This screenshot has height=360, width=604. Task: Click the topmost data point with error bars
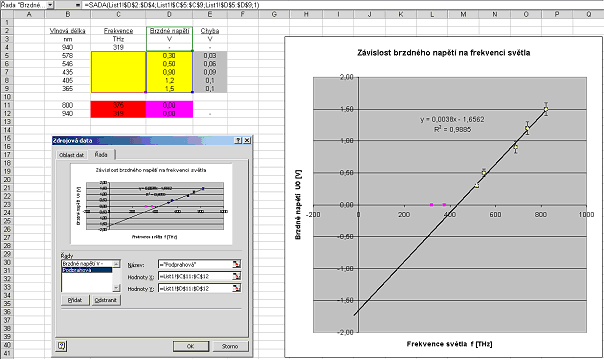tap(546, 109)
